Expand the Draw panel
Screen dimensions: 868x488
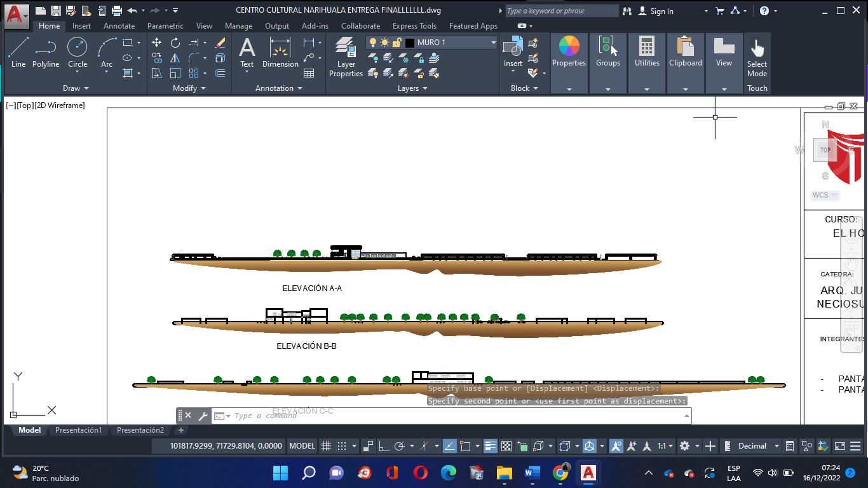click(76, 88)
